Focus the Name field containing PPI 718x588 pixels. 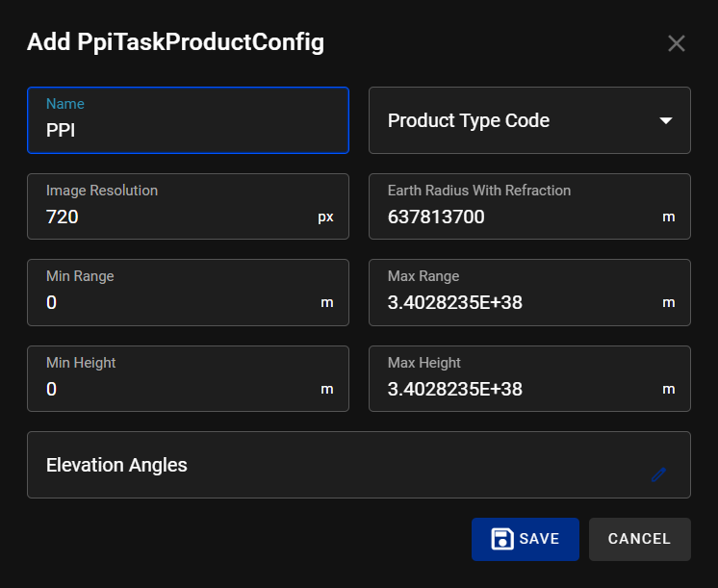point(188,130)
